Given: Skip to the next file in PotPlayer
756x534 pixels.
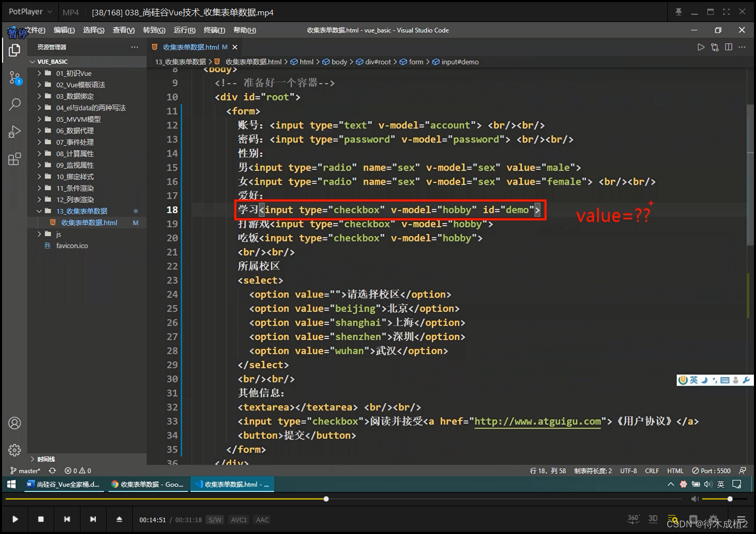Looking at the screenshot, I should coord(93,519).
